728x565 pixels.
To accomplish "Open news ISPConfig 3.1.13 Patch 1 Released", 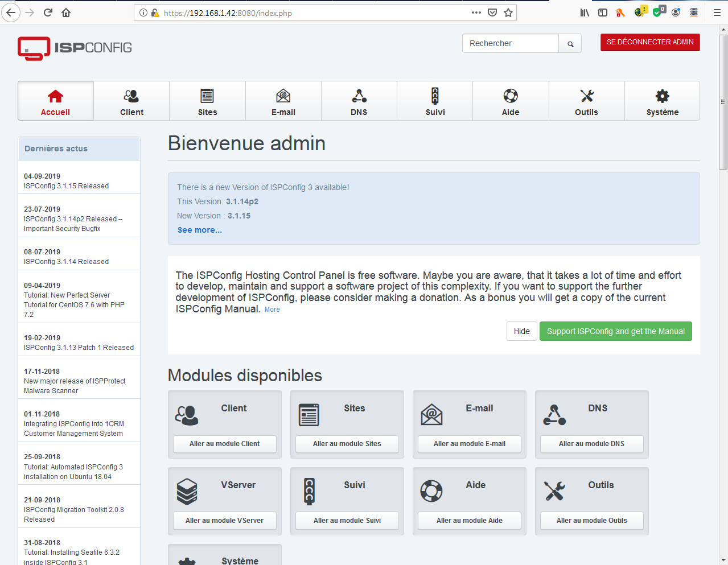I will coord(79,348).
